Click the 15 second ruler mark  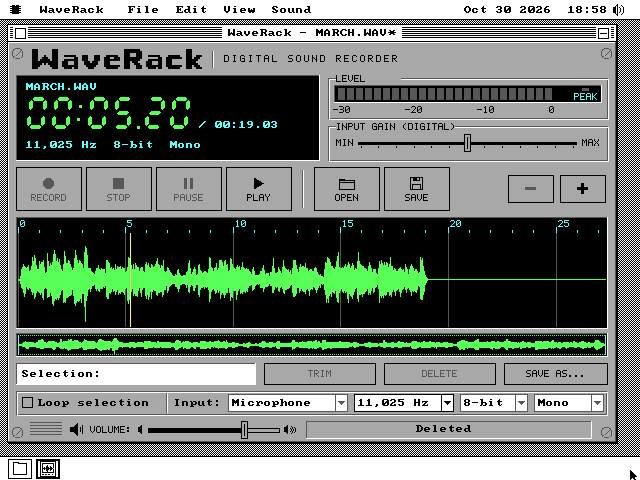coord(348,224)
